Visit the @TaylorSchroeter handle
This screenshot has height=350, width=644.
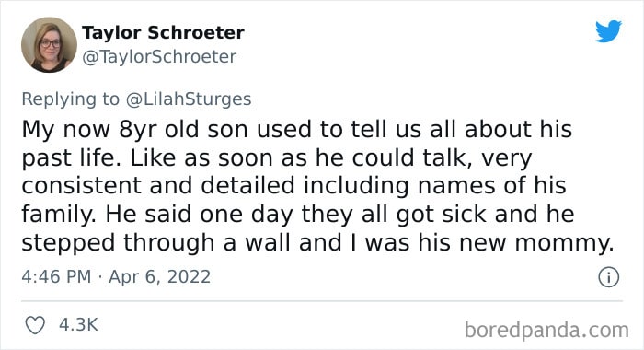[x=159, y=57]
